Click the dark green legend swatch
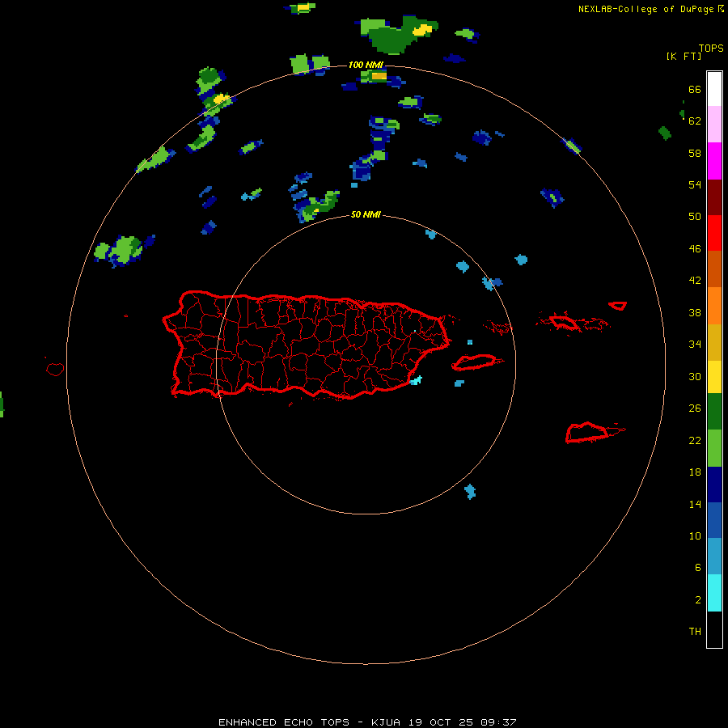This screenshot has height=728, width=728. pyautogui.click(x=714, y=412)
